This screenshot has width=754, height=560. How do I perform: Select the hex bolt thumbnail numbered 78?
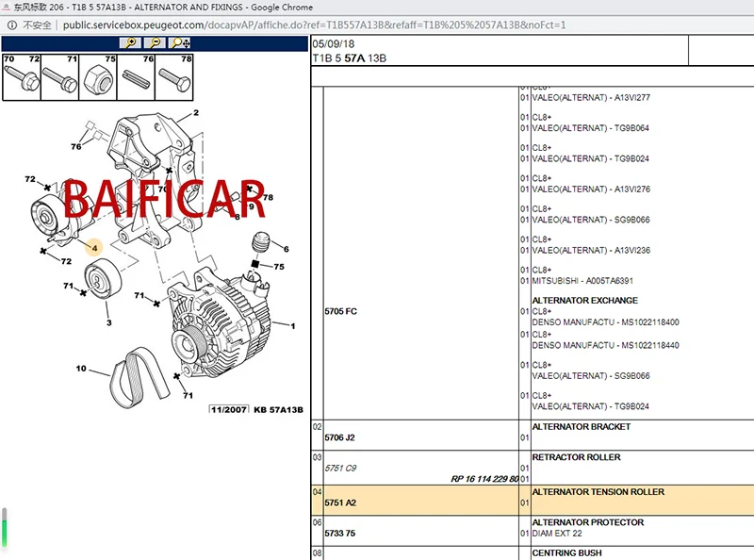coord(174,77)
